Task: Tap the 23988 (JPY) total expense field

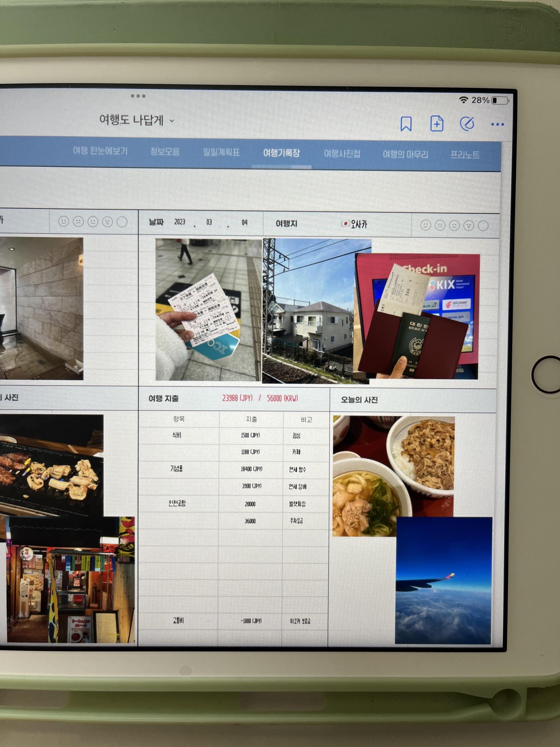Action: [x=237, y=398]
